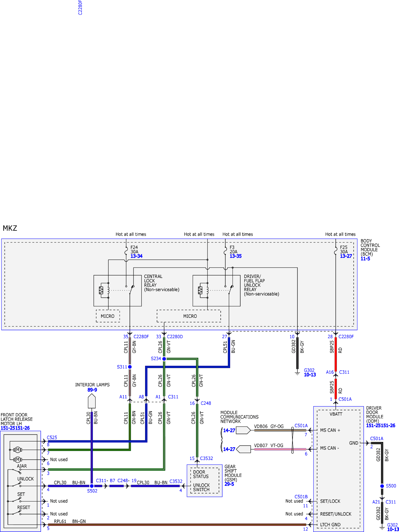399x532 pixels.
Task: Open the 13-35 fuse F3 reference link
Action: pos(235,256)
